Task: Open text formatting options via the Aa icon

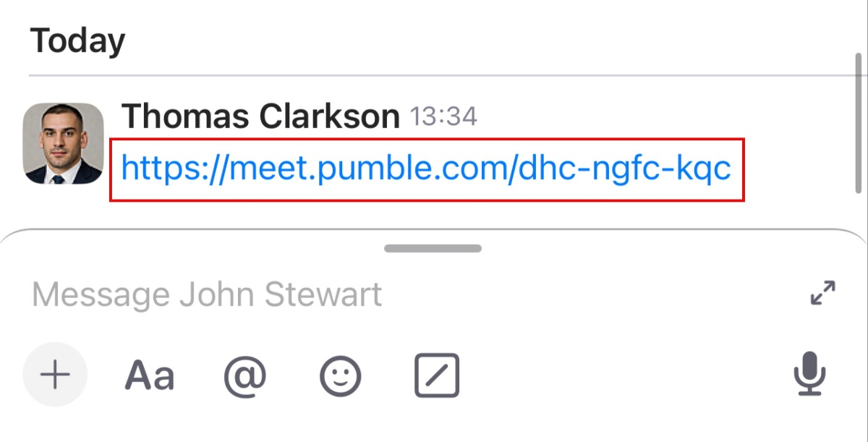Action: pos(150,374)
